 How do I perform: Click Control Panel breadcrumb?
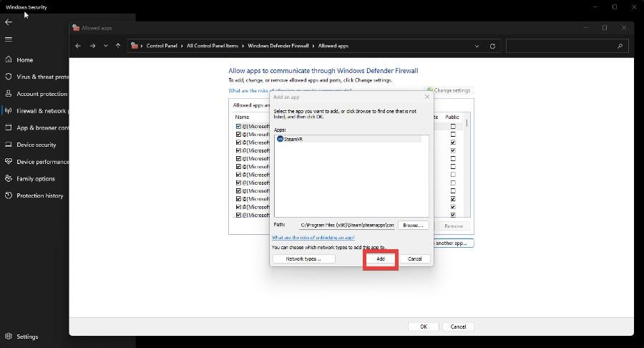tap(162, 46)
